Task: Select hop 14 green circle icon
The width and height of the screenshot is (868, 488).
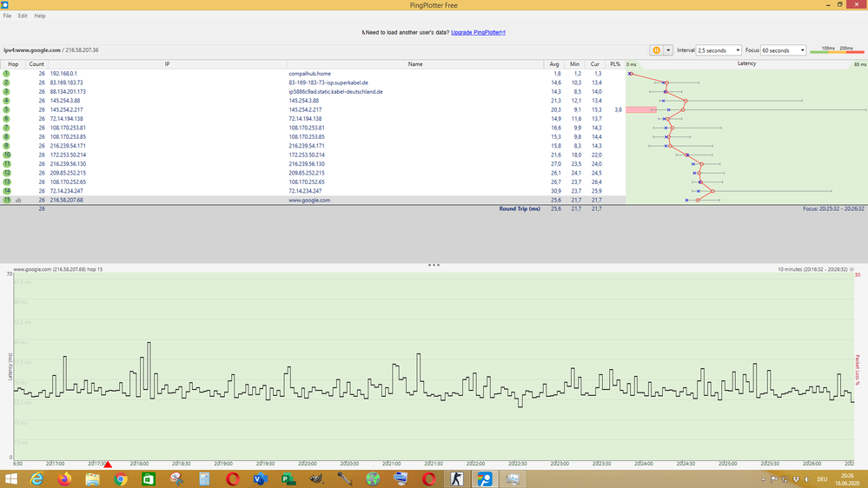Action: [7, 191]
